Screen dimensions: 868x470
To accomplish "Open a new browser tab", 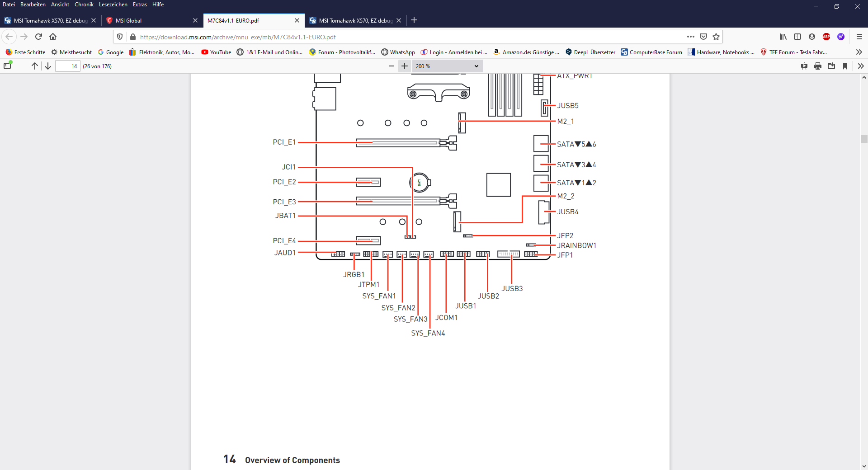I will point(414,20).
